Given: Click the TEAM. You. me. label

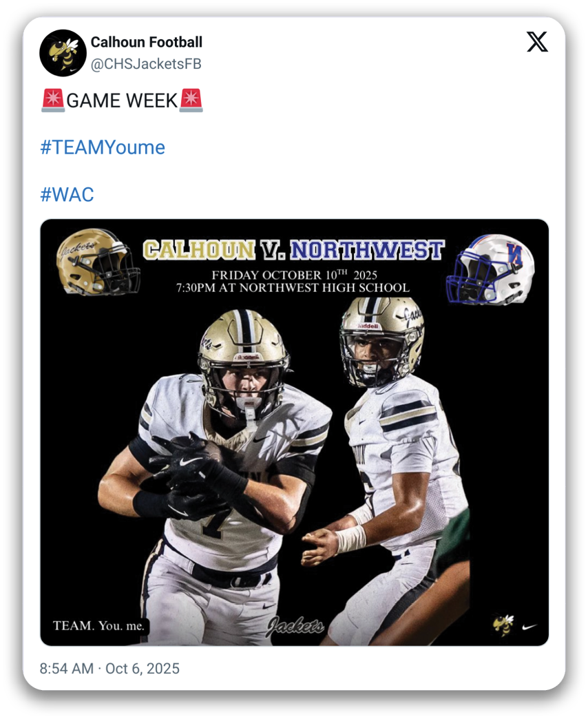Looking at the screenshot, I should tap(98, 625).
